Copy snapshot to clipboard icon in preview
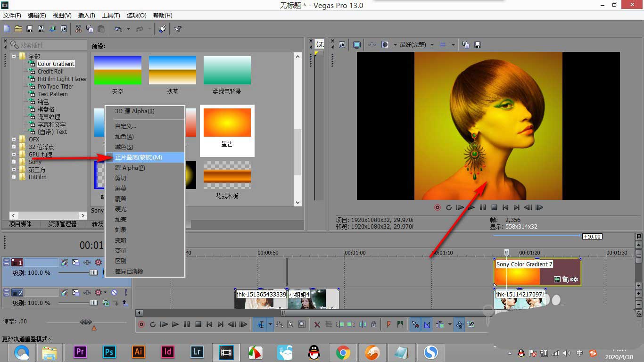644x362 pixels. click(466, 45)
